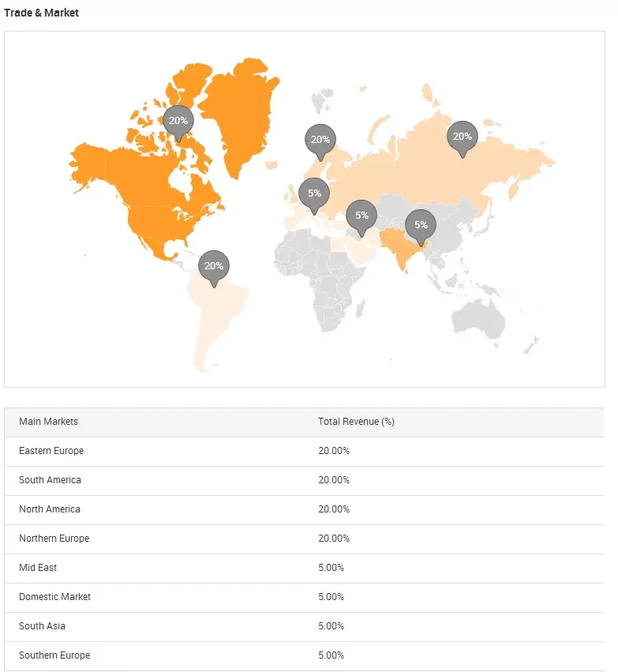Image resolution: width=618 pixels, height=672 pixels.
Task: Click the Trade & Market heading
Action: pos(42,13)
